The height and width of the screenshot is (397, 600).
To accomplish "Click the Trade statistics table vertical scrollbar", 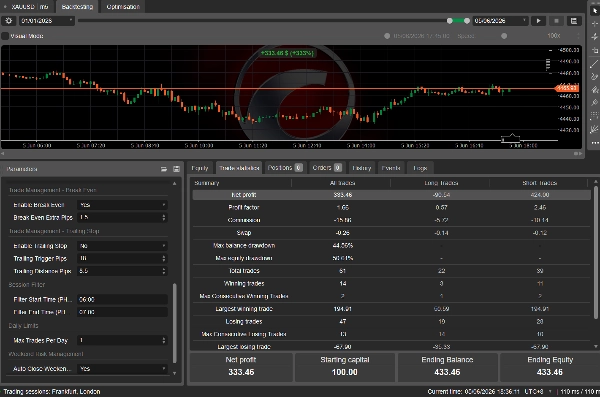I will coord(596,252).
